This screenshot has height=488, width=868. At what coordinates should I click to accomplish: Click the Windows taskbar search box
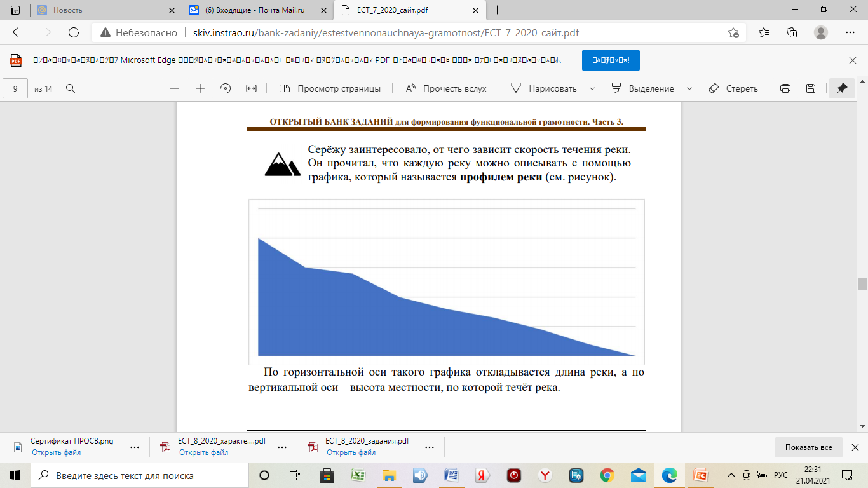140,475
